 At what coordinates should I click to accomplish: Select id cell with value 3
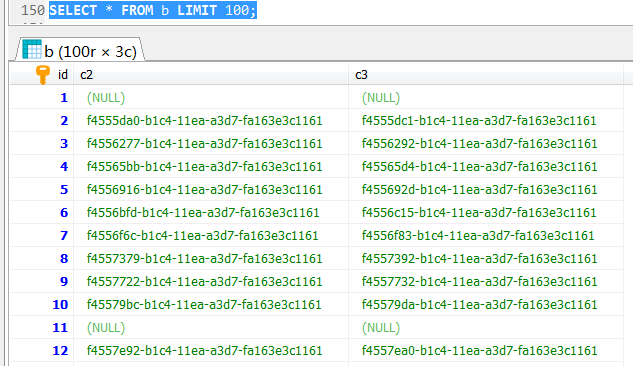[x=42, y=144]
